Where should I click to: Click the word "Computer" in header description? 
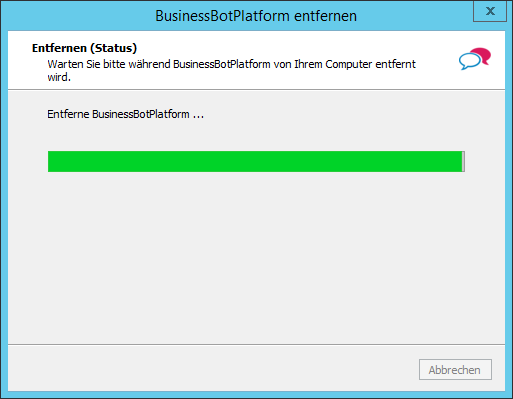point(349,64)
